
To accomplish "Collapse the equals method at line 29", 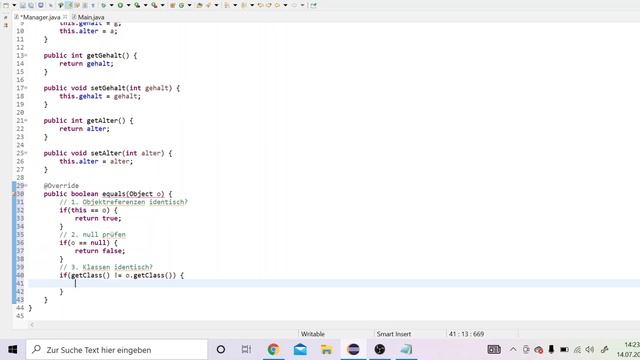I will tap(26, 186).
